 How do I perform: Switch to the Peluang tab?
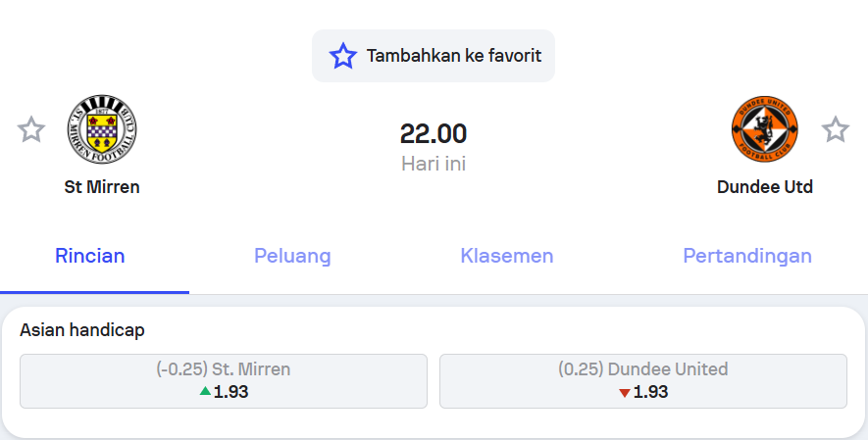pyautogui.click(x=292, y=256)
